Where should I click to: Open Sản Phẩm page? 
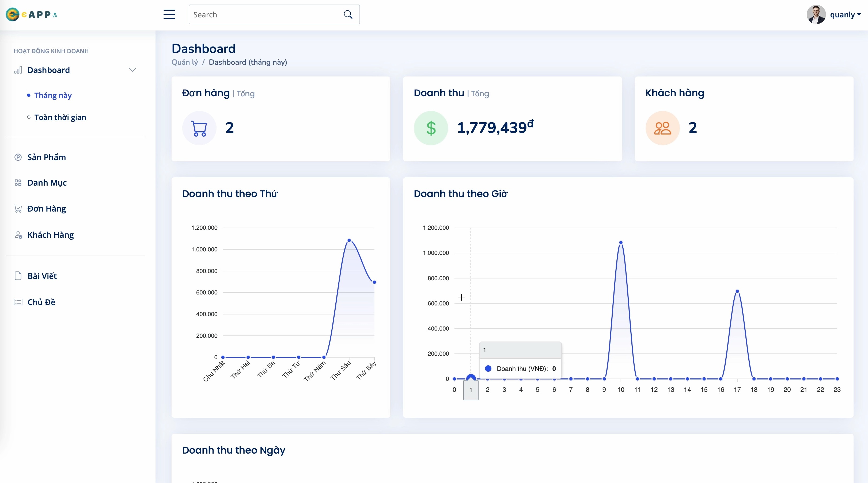pyautogui.click(x=47, y=157)
